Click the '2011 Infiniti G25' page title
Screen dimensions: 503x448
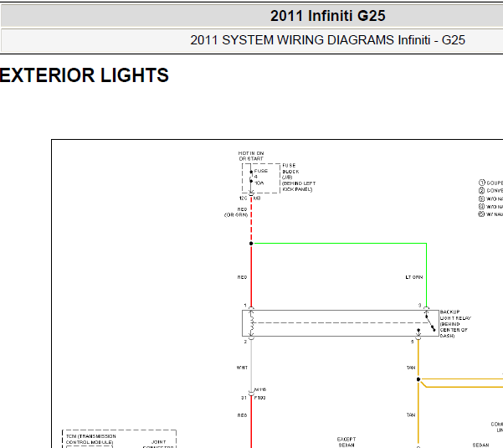pos(327,16)
